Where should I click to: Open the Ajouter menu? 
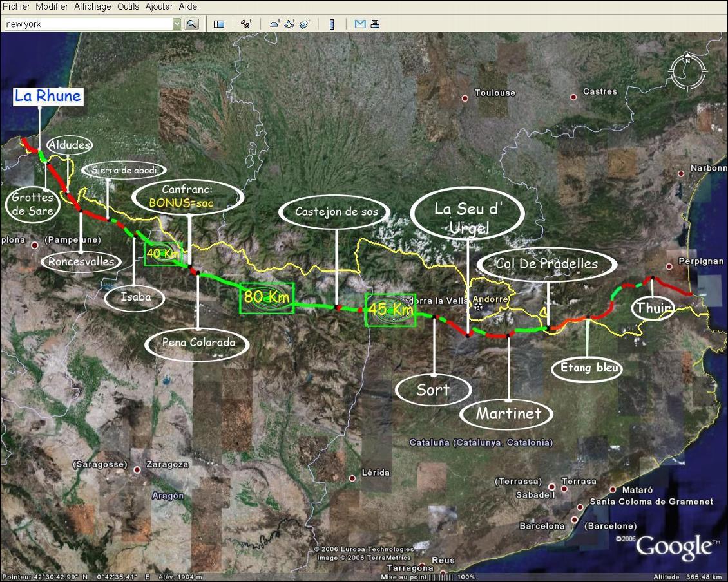[158, 6]
